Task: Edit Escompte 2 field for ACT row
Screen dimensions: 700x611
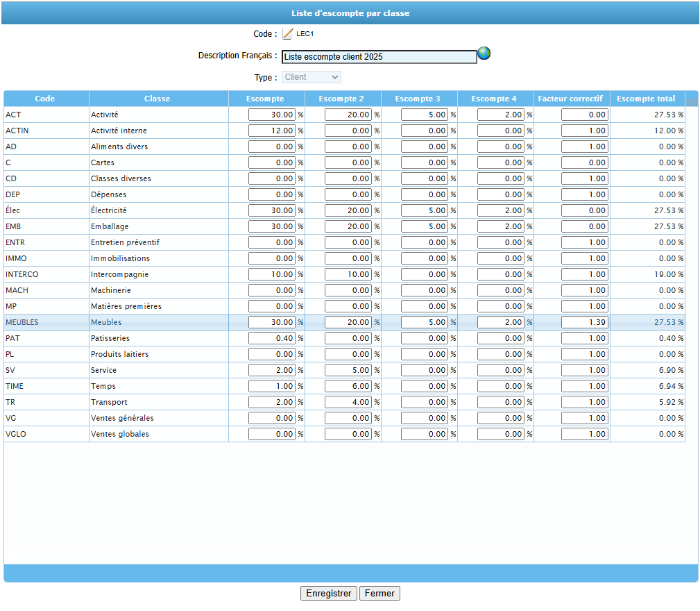Action: [348, 115]
